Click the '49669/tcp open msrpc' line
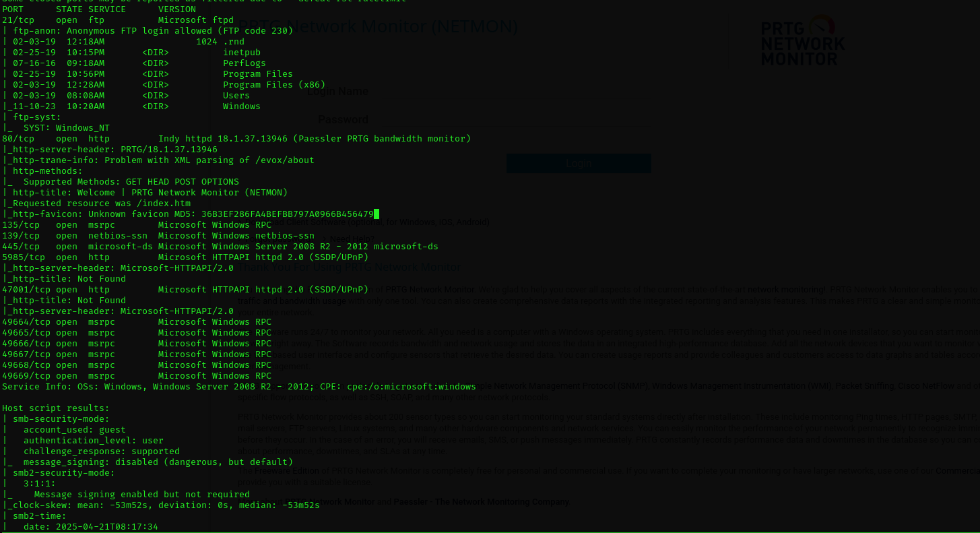 point(137,376)
